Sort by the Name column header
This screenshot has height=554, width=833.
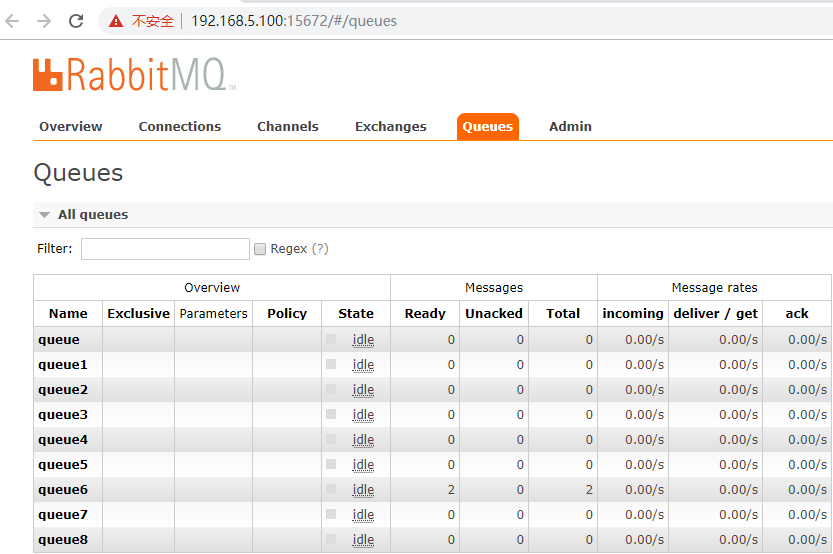pyautogui.click(x=68, y=313)
